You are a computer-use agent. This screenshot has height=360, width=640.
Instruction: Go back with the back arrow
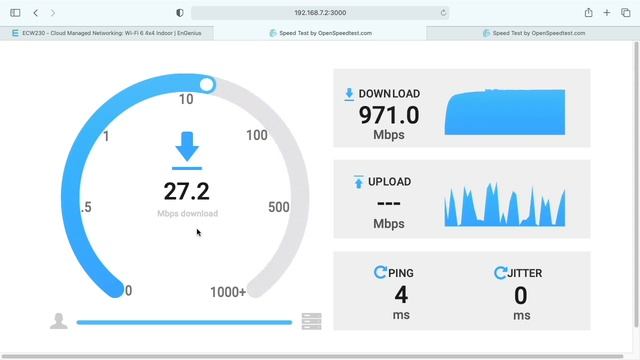click(36, 13)
